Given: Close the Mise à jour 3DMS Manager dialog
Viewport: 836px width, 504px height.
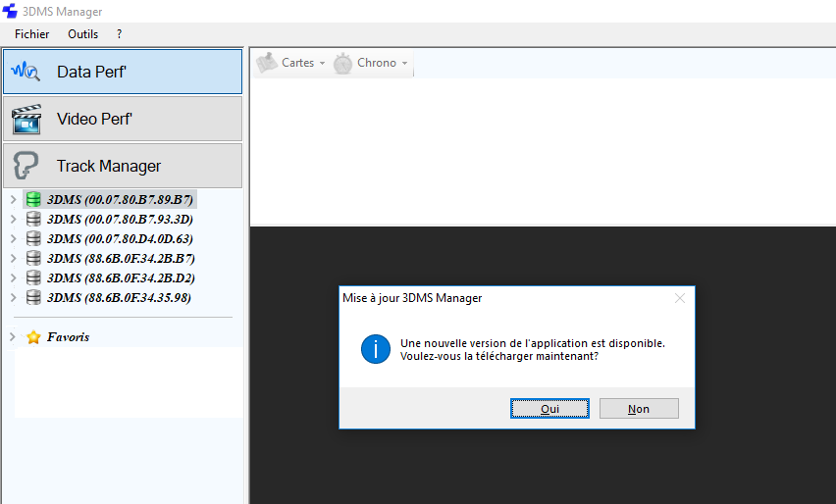Looking at the screenshot, I should click(x=680, y=298).
